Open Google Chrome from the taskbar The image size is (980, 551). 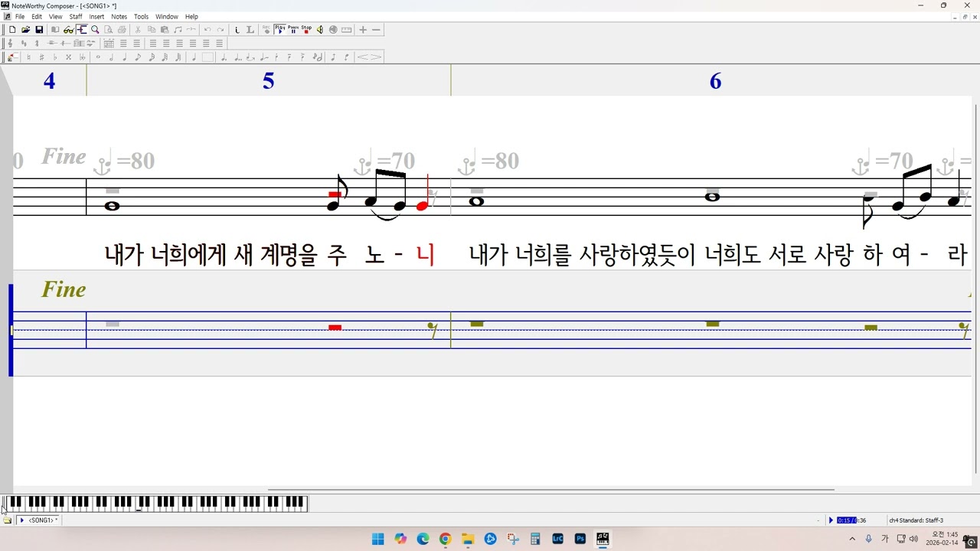tap(446, 539)
